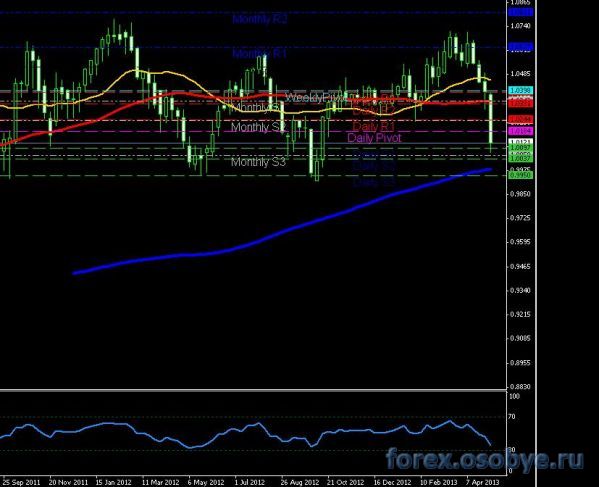Select the red Daily R1 label
599x487 pixels.
click(x=373, y=126)
